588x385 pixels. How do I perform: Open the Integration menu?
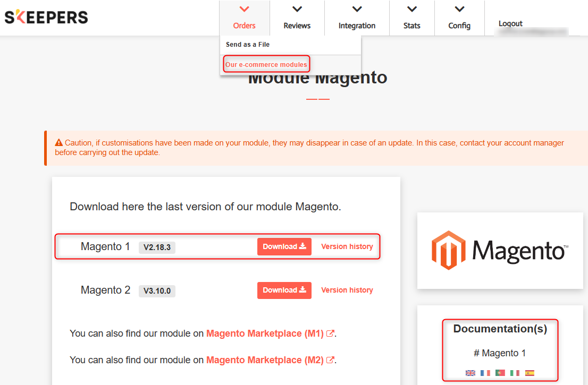coord(357,18)
